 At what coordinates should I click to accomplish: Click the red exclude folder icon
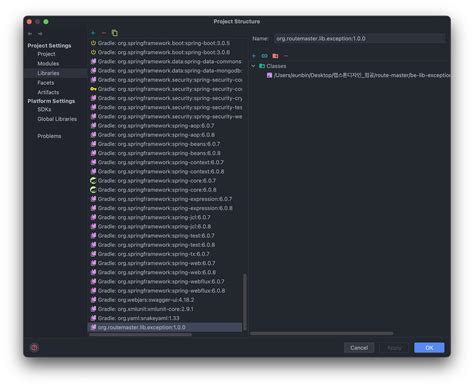click(x=275, y=56)
